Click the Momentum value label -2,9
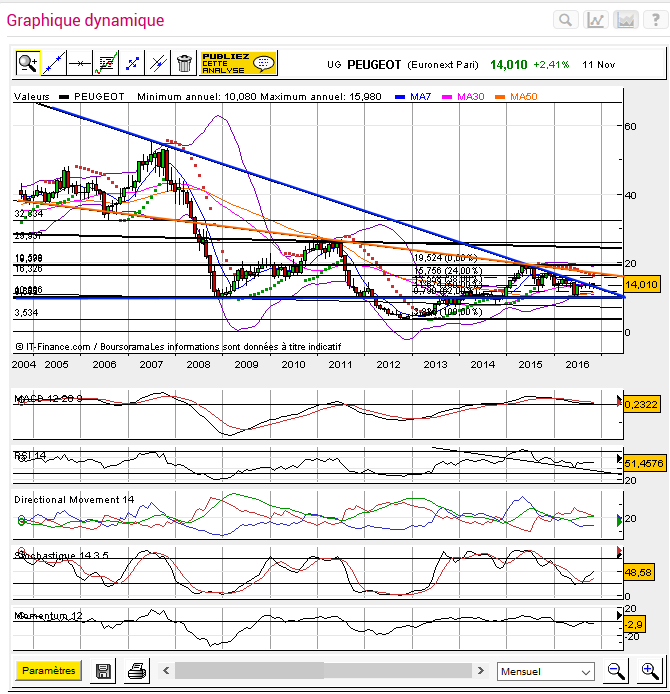The height and width of the screenshot is (694, 670). (x=634, y=625)
